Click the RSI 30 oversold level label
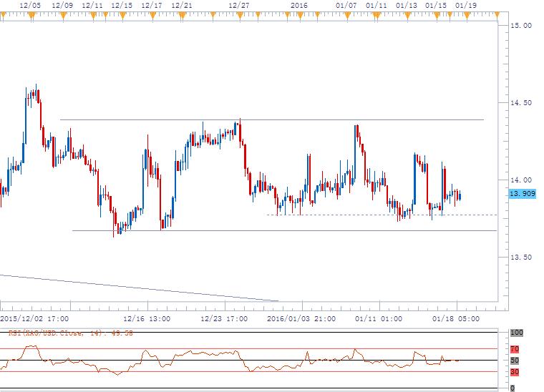The width and height of the screenshot is (544, 392). tap(515, 372)
